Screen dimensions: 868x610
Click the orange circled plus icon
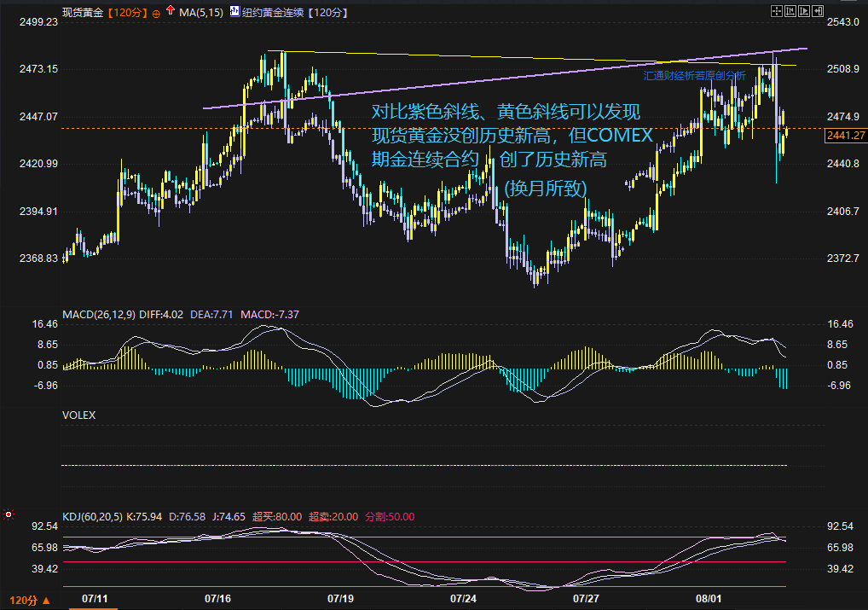click(155, 14)
